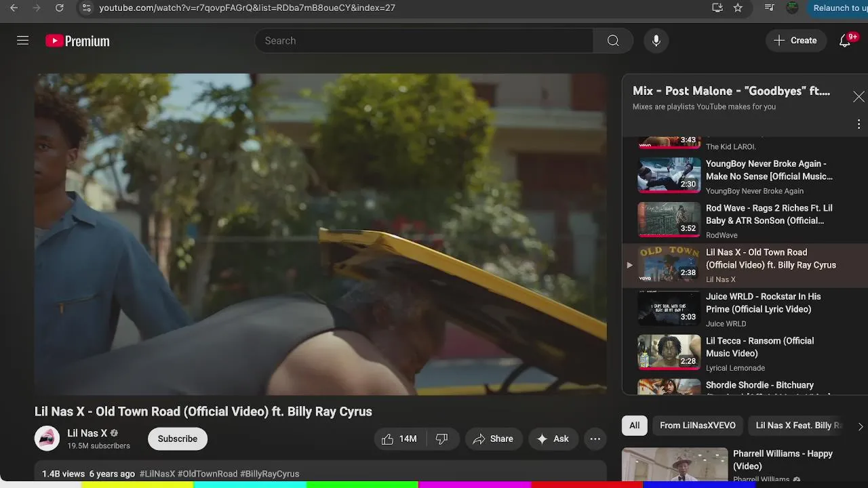Bookmark page with star icon
The height and width of the screenshot is (488, 868).
coord(738,8)
